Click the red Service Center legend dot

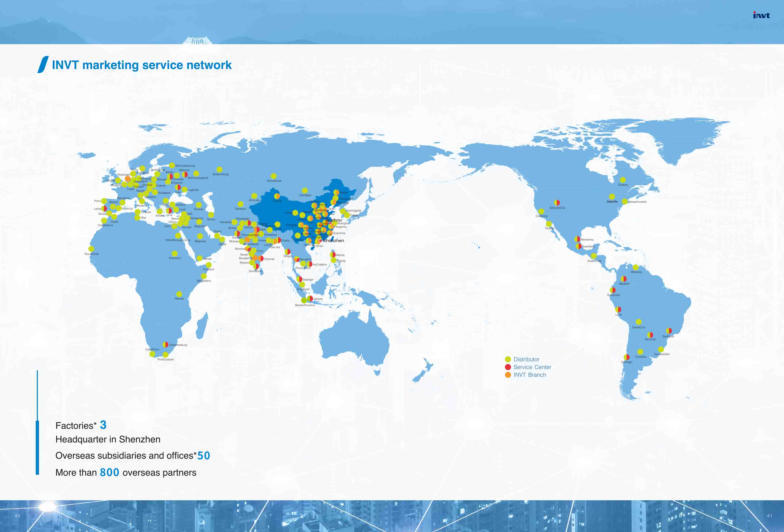[x=508, y=367]
